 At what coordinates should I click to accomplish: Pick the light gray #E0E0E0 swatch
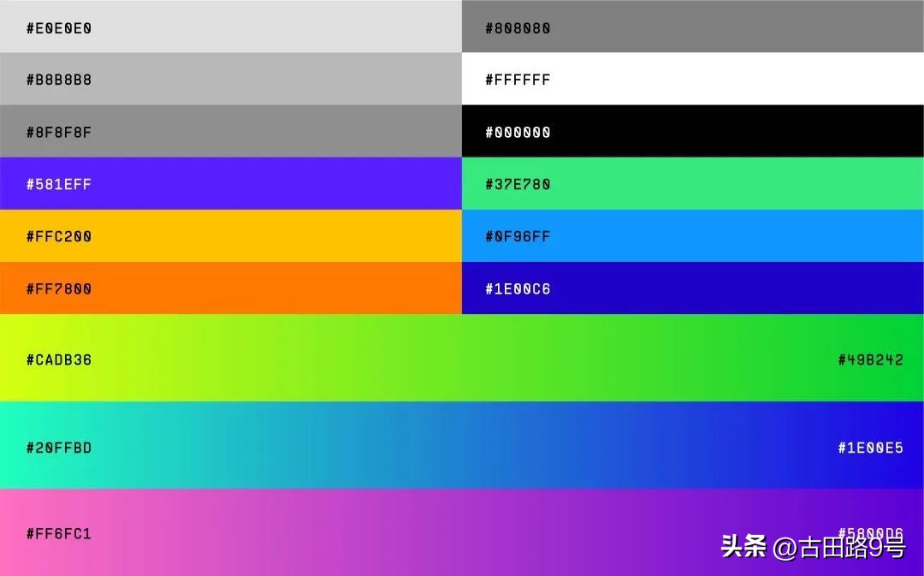(x=230, y=26)
